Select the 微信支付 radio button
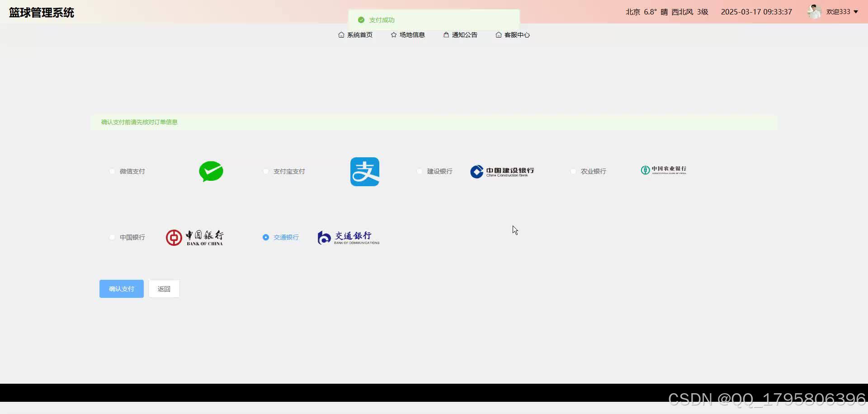Viewport: 868px width, 414px height. pyautogui.click(x=112, y=171)
